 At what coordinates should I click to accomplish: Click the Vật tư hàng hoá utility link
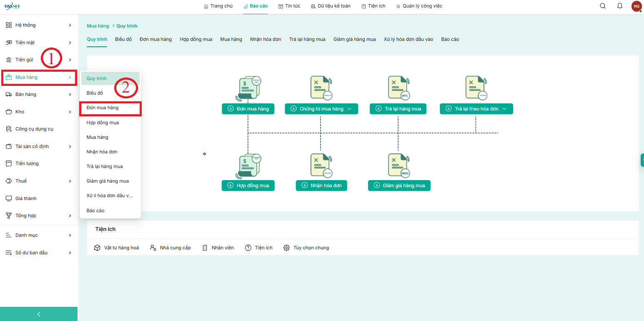click(x=117, y=248)
